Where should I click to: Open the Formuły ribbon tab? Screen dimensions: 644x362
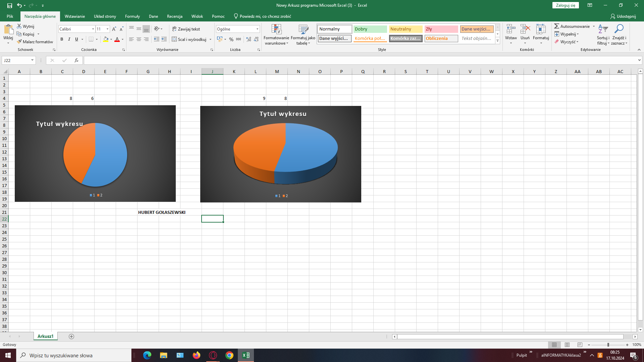[x=132, y=16]
